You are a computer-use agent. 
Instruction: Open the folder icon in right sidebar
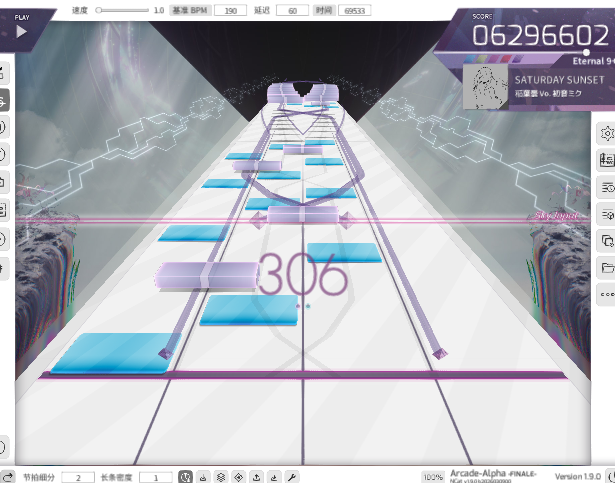[606, 268]
